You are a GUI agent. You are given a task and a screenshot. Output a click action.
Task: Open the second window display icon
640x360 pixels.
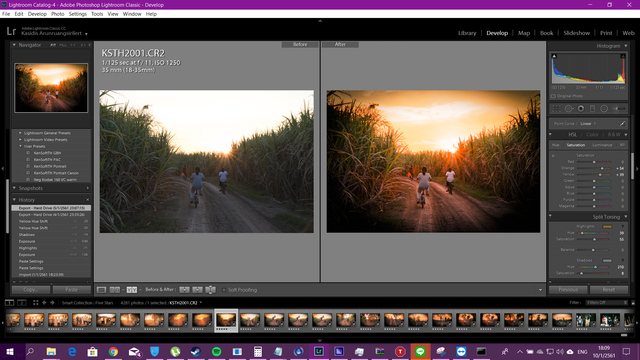pos(22,302)
